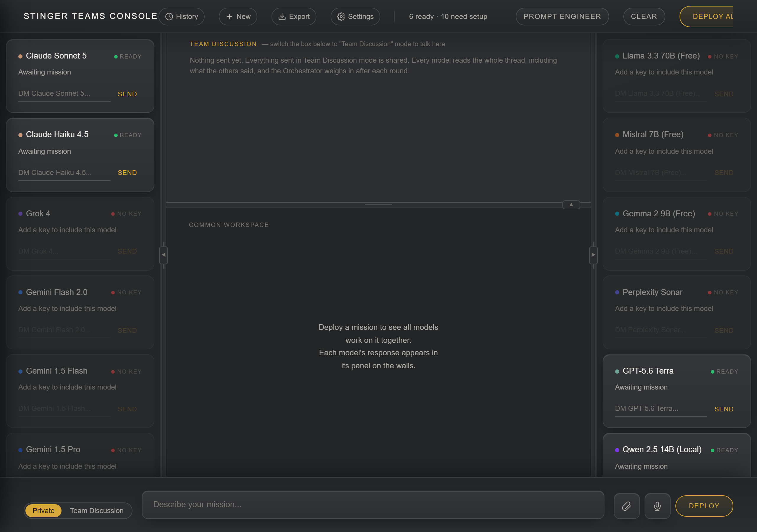
Task: Select Private mode toggle
Action: (x=43, y=511)
